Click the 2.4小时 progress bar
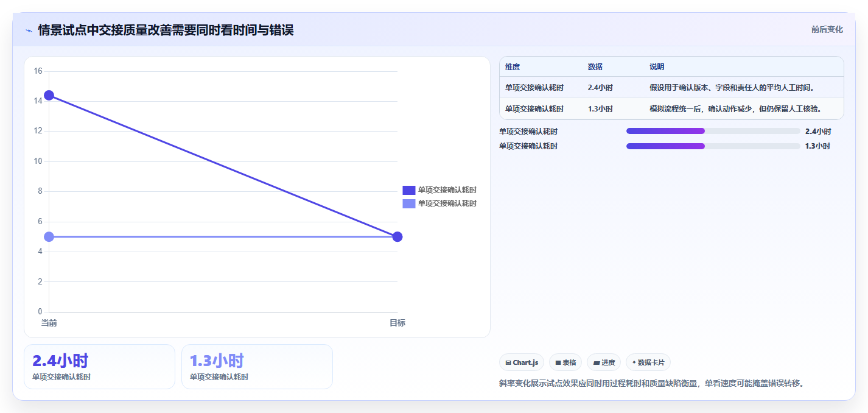868x413 pixels. [713, 131]
